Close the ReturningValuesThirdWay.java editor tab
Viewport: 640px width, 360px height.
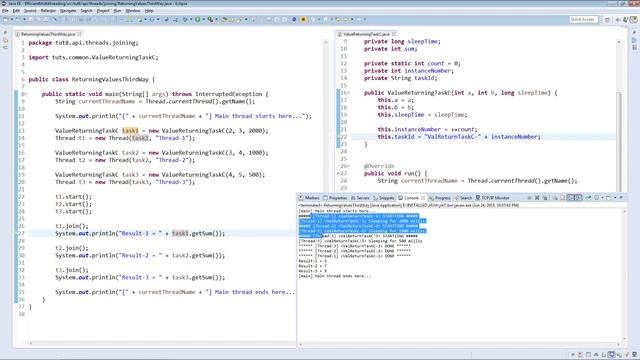(x=79, y=34)
